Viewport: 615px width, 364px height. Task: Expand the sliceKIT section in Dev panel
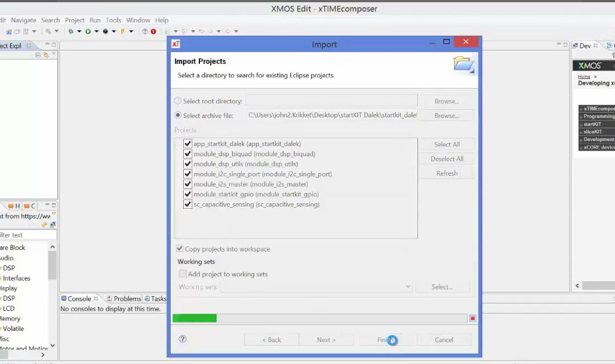598,132
